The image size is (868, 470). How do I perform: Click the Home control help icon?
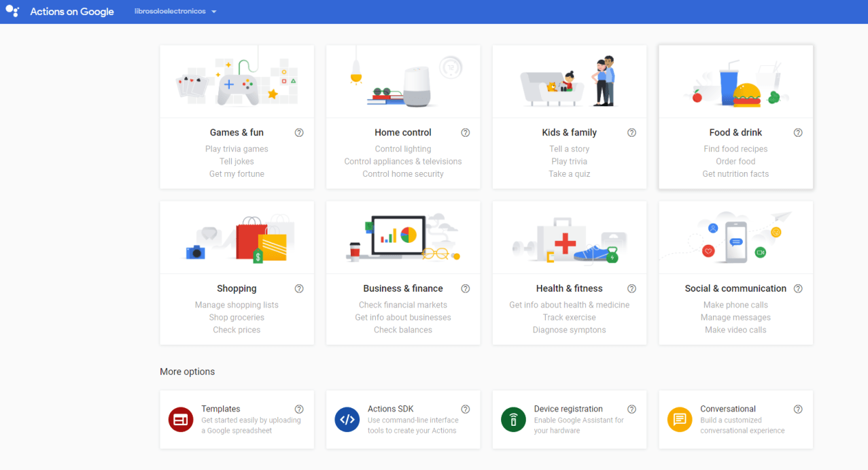coord(465,133)
